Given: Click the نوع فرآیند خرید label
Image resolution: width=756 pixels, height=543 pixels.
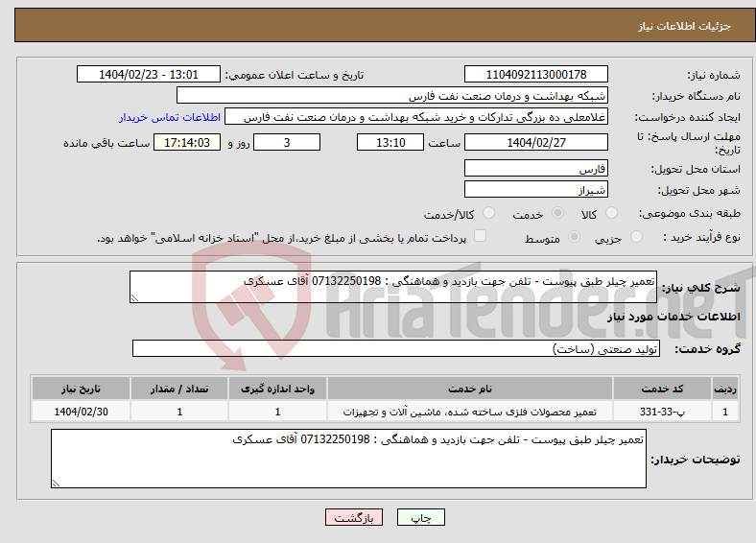Looking at the screenshot, I should pos(702,237).
